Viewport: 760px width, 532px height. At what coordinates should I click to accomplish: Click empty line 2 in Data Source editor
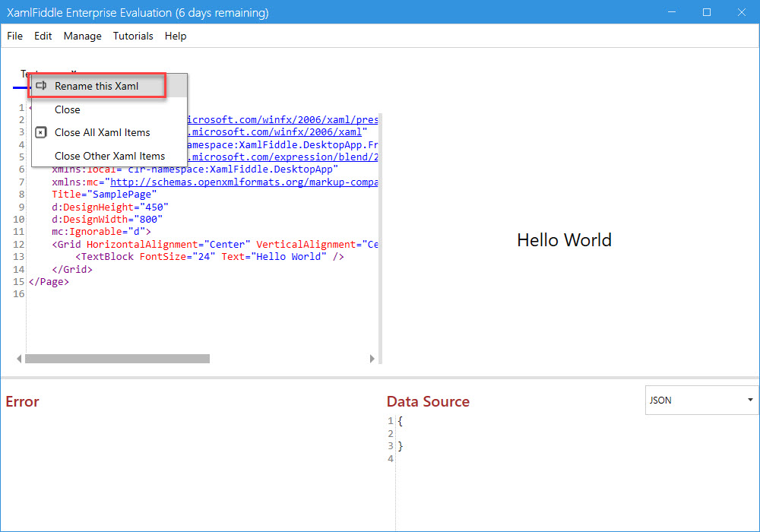[x=577, y=433]
